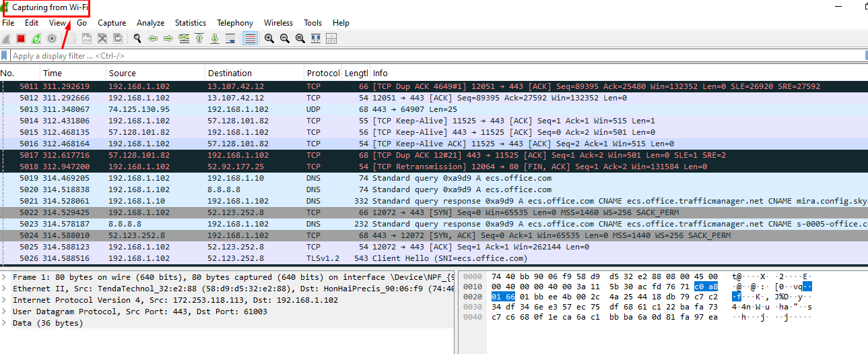Select packet 5011 TCP Dup ACK row
Screen dimensions: 868x354
point(434,86)
